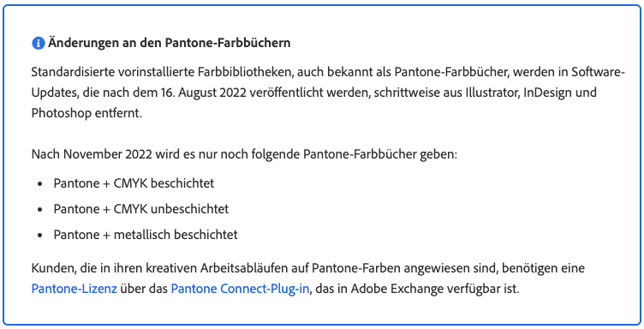This screenshot has height=329, width=644.
Task: Click bullet before metallisch beschichtet entry
Action: click(40, 236)
